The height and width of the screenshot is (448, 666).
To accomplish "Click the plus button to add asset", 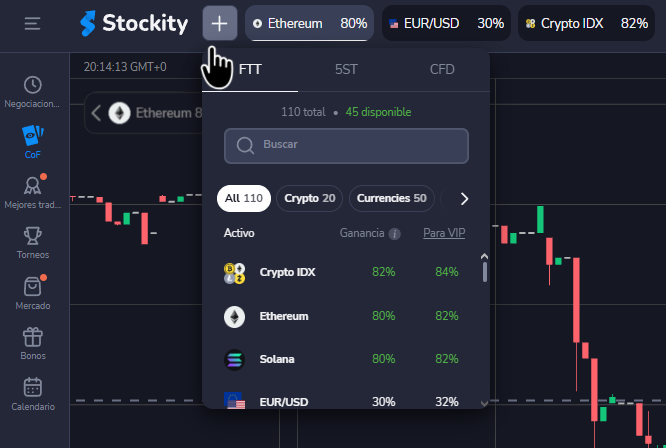I will 219,23.
